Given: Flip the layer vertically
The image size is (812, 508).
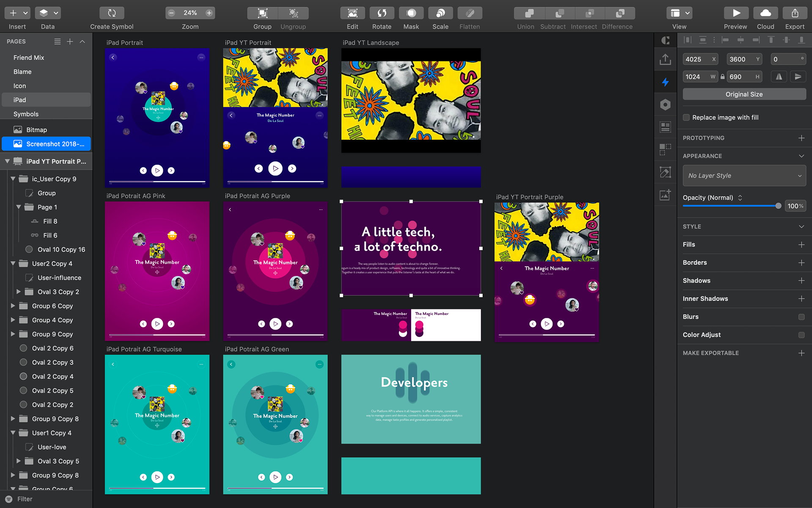Looking at the screenshot, I should click(x=798, y=77).
